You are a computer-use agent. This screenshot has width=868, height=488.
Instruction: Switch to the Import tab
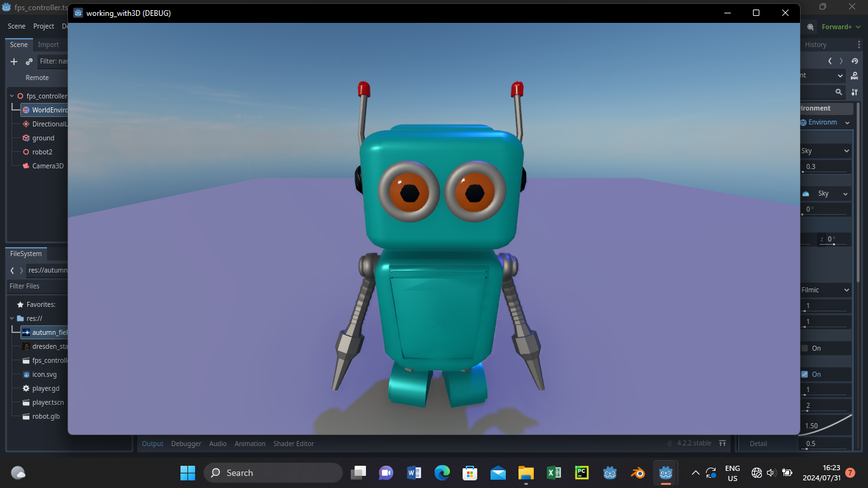[48, 44]
